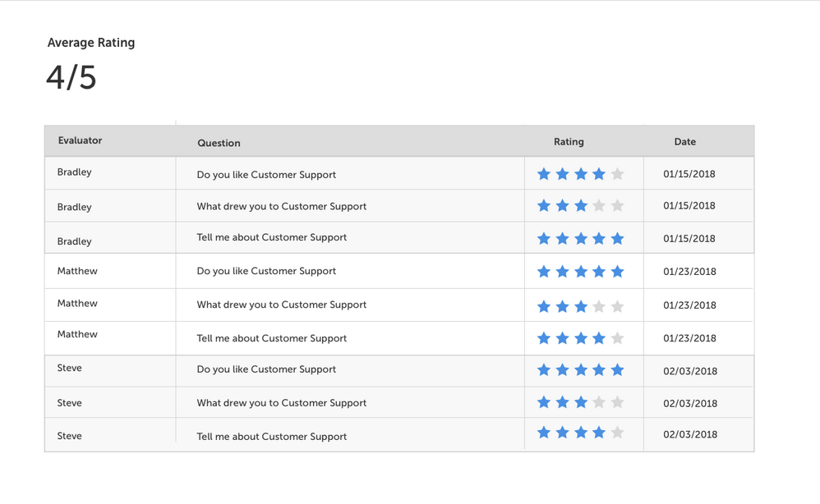Click the empty fifth star in Matthew's 'Tell me about' row
The height and width of the screenshot is (504, 820).
[617, 338]
